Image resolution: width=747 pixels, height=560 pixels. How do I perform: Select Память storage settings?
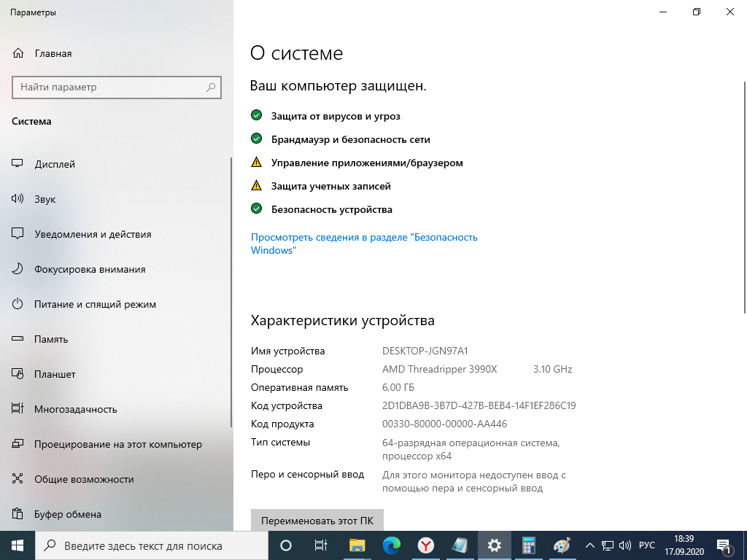click(x=51, y=339)
